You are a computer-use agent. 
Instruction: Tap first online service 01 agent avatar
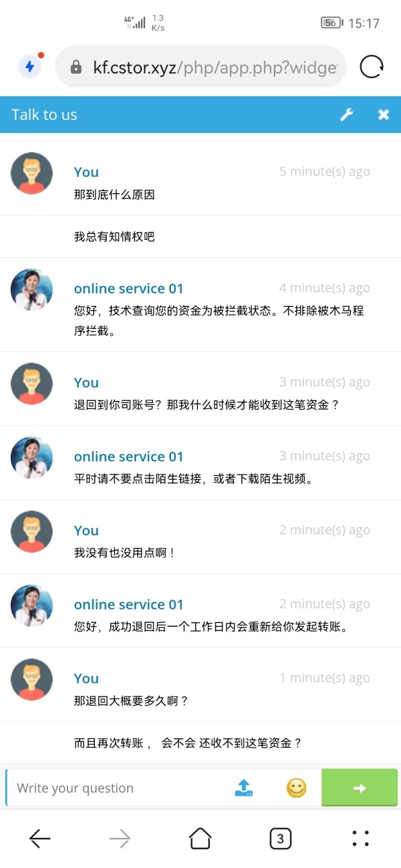[x=31, y=289]
